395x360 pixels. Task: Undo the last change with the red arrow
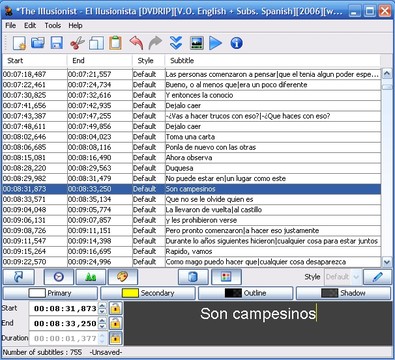tap(136, 43)
